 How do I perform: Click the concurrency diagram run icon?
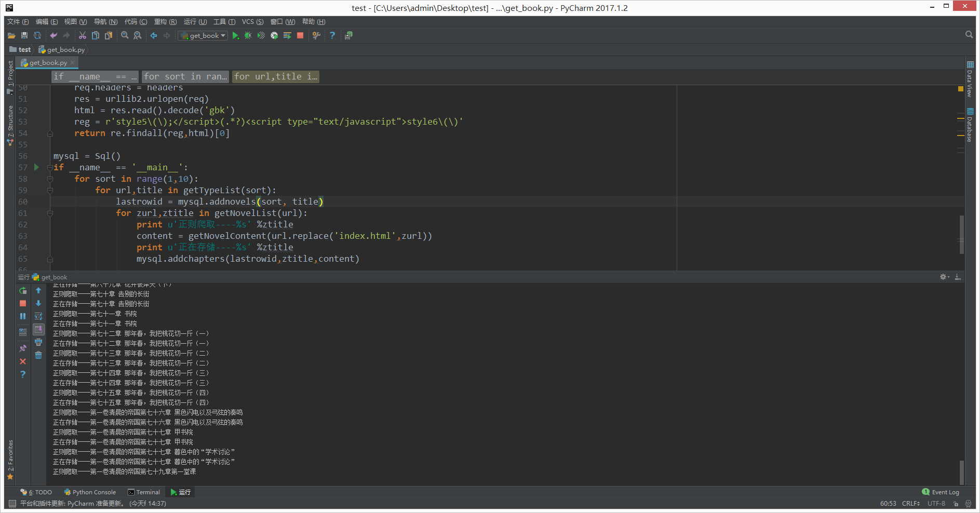[x=287, y=35]
